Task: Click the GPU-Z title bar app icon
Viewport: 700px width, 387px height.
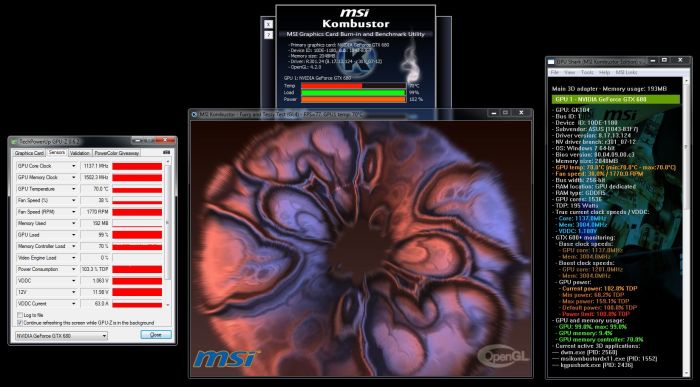Action: (14, 141)
